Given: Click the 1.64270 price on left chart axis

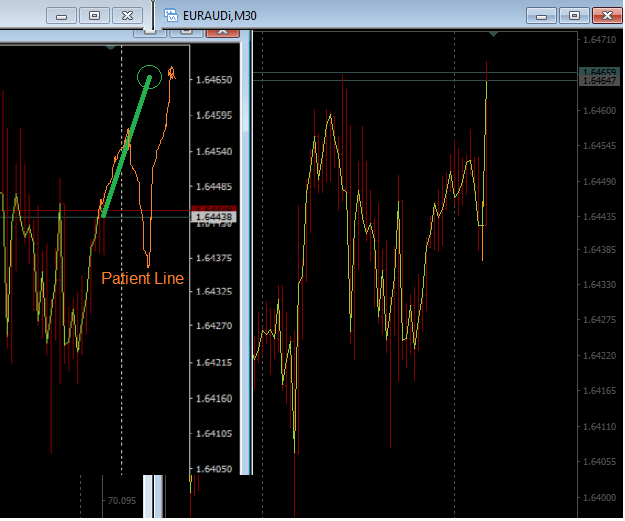Looking at the screenshot, I should point(214,326).
